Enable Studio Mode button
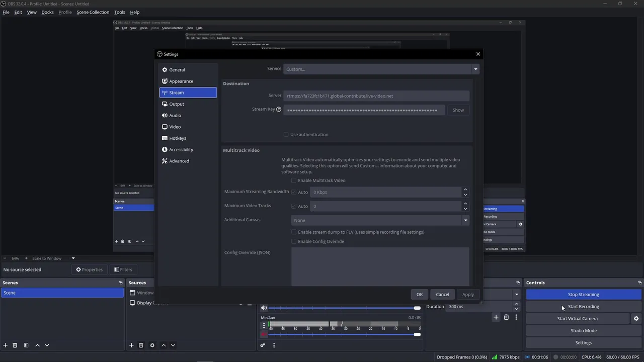The height and width of the screenshot is (362, 644). coord(584,331)
